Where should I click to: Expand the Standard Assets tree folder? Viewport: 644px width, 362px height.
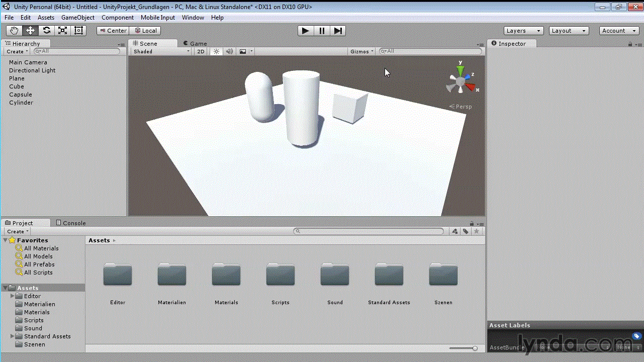pyautogui.click(x=13, y=336)
